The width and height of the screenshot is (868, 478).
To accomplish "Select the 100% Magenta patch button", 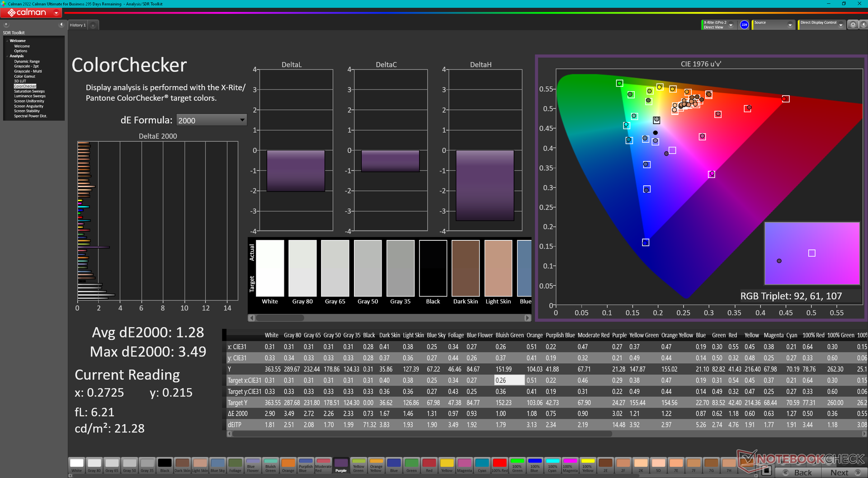I will (570, 465).
